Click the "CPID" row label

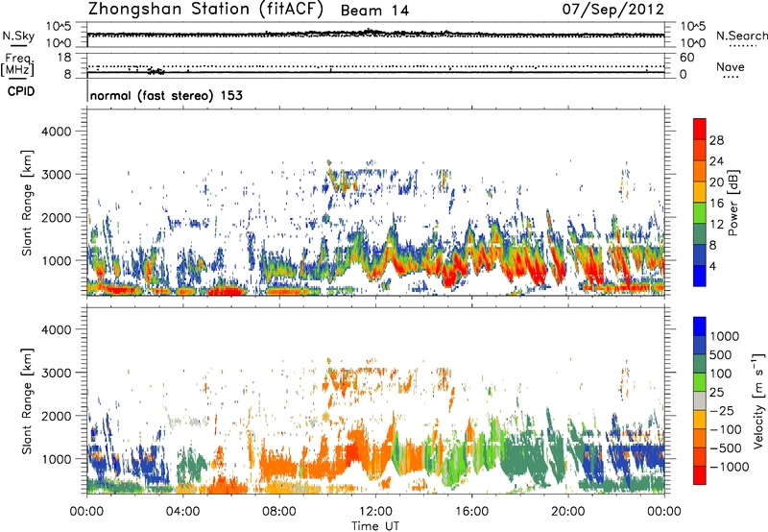pyautogui.click(x=21, y=91)
